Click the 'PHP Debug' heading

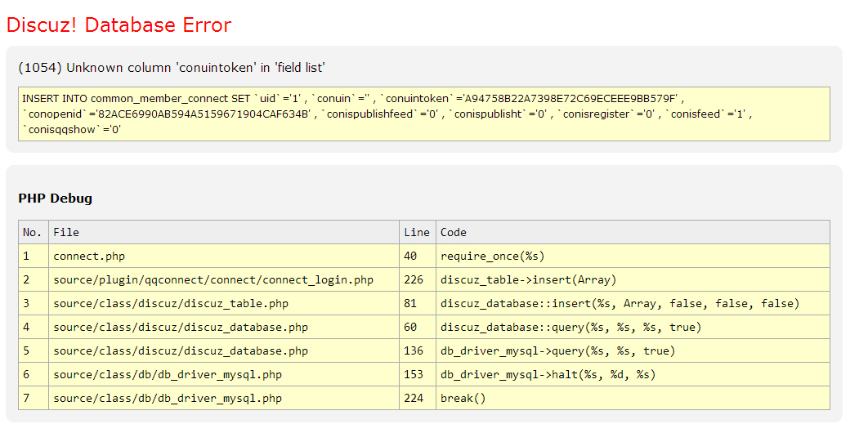pyautogui.click(x=56, y=199)
